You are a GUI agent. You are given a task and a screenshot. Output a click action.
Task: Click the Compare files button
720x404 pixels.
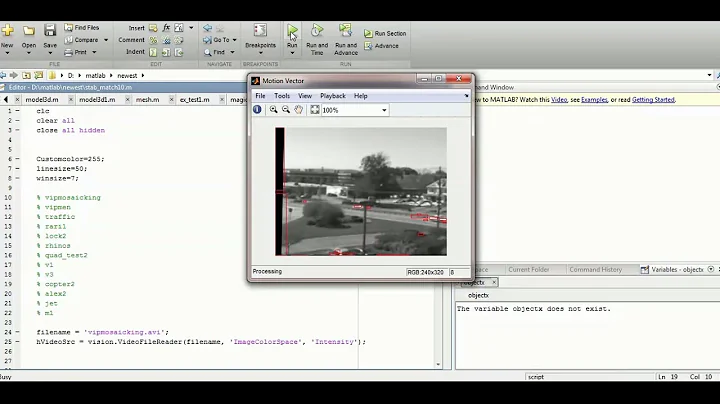[x=82, y=40]
